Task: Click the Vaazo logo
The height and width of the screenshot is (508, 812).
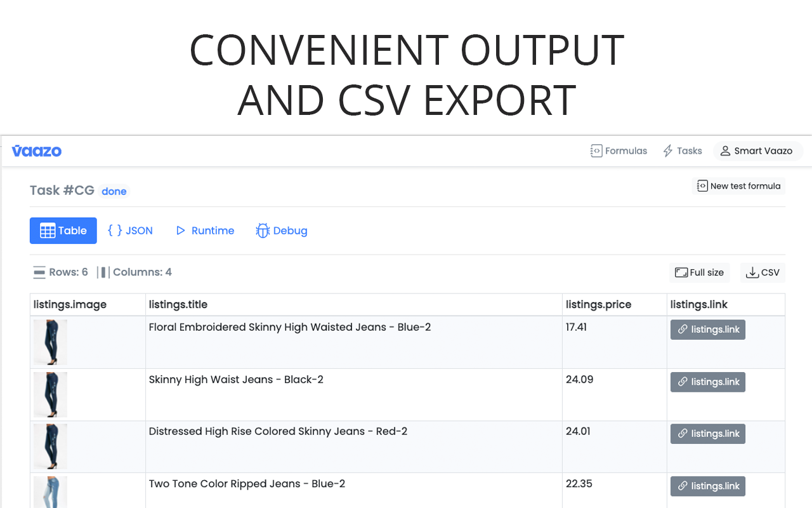Action: point(37,151)
